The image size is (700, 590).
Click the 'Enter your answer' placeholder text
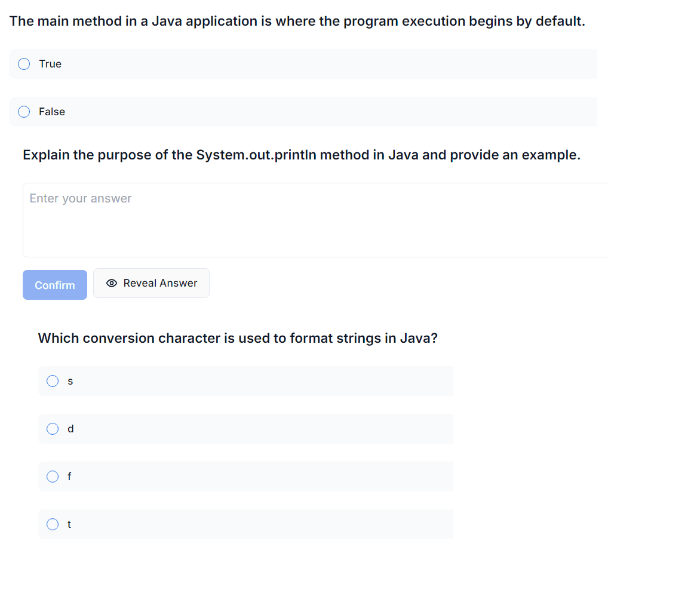click(81, 199)
